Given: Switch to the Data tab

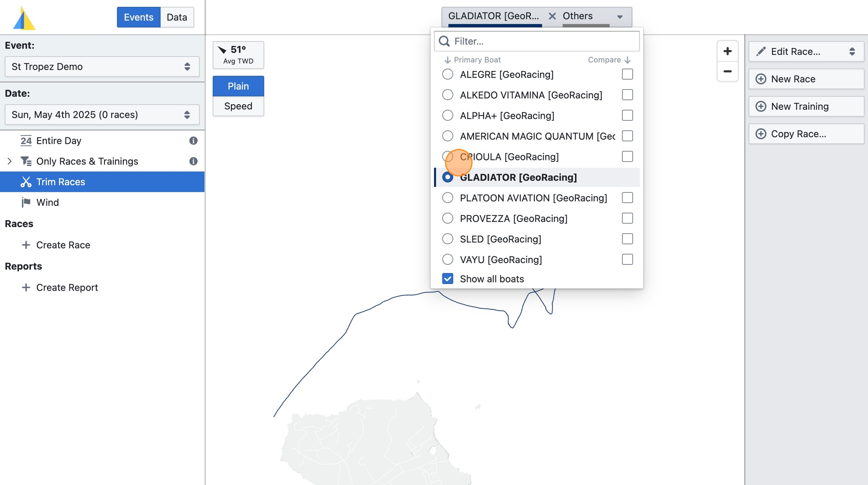Looking at the screenshot, I should point(177,17).
